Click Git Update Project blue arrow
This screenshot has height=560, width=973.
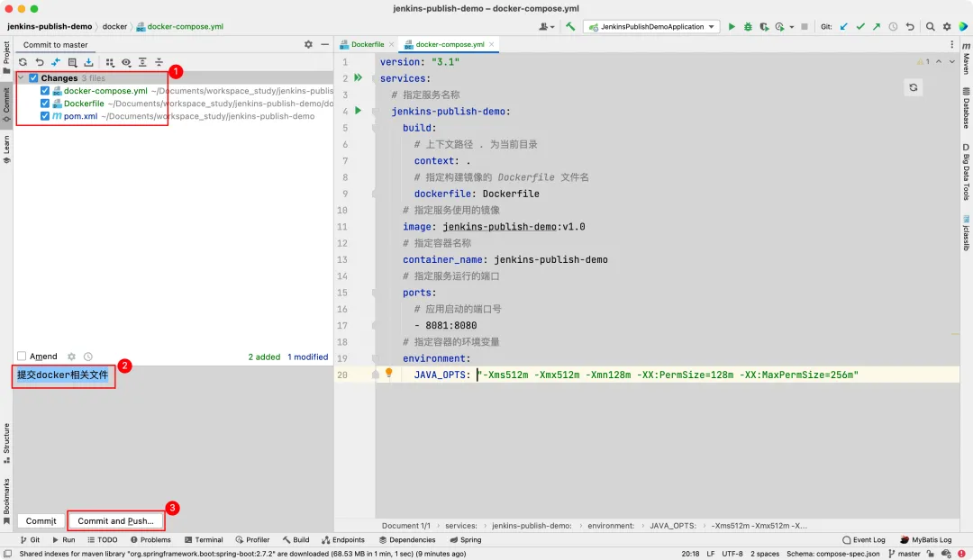844,27
